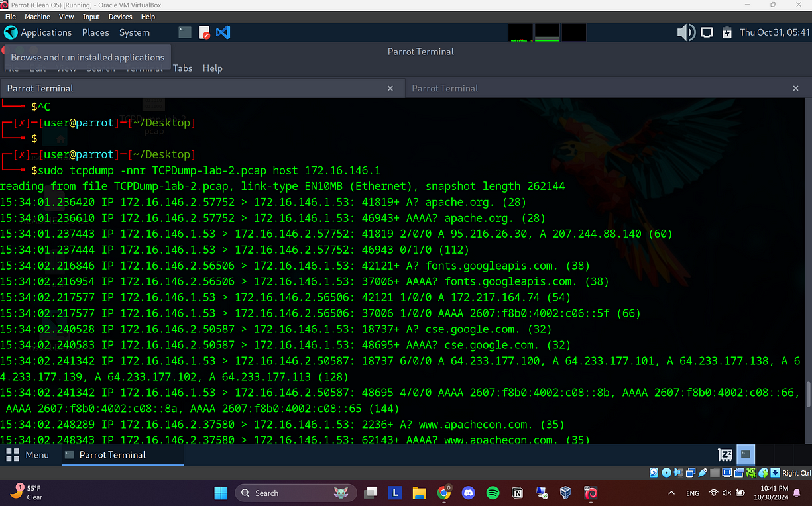812x506 pixels.
Task: Adjust volume via the Parrot panel speaker control
Action: [x=687, y=32]
